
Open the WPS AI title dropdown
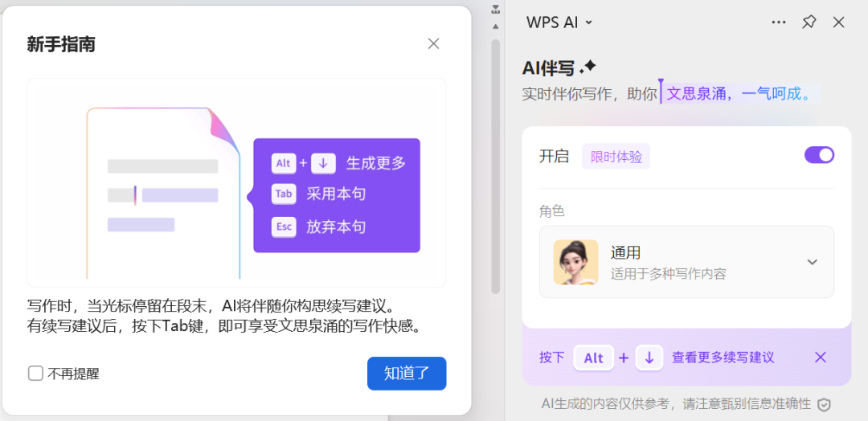(589, 22)
